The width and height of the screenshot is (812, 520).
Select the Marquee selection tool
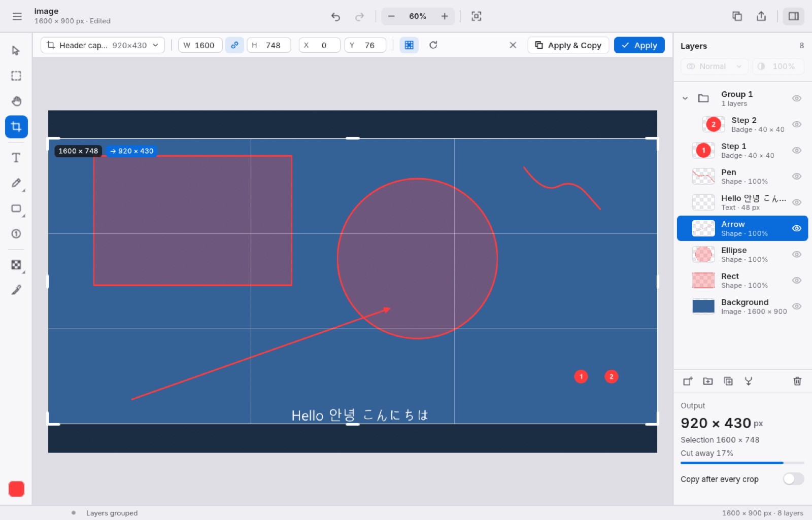pos(16,76)
